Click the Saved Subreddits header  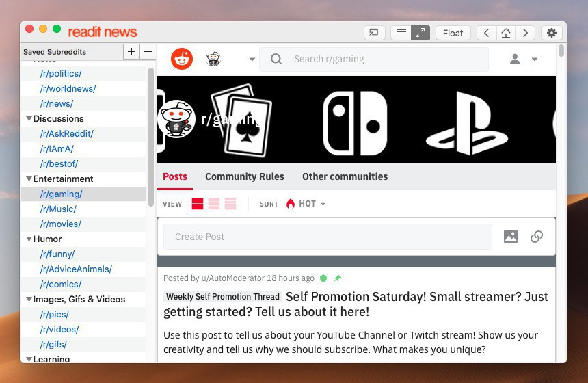[72, 52]
